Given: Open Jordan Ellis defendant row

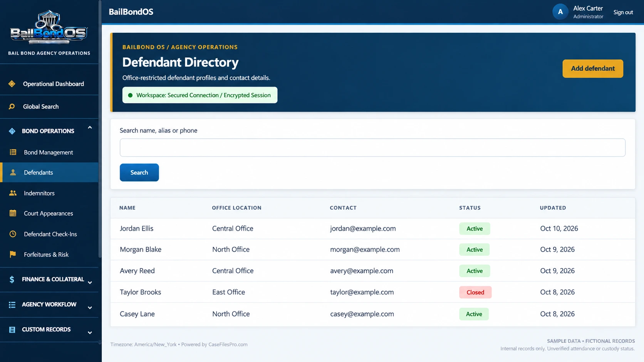Looking at the screenshot, I should 372,228.
